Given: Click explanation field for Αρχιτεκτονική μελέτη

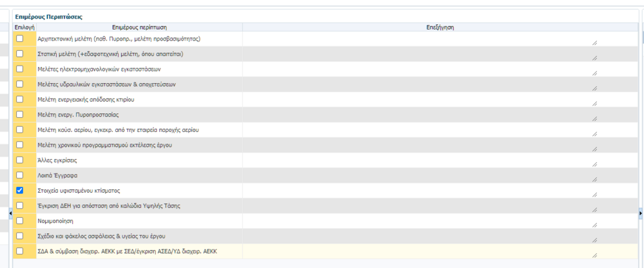Looking at the screenshot, I should [420, 39].
